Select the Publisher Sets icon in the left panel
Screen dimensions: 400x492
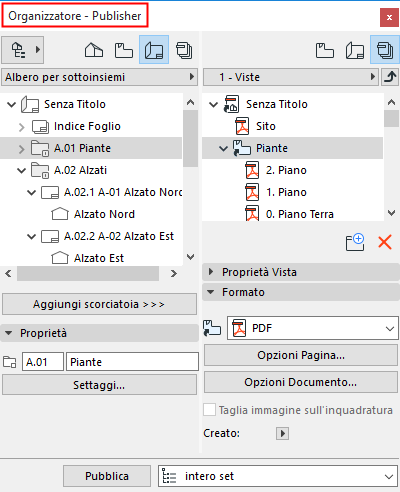pos(184,50)
